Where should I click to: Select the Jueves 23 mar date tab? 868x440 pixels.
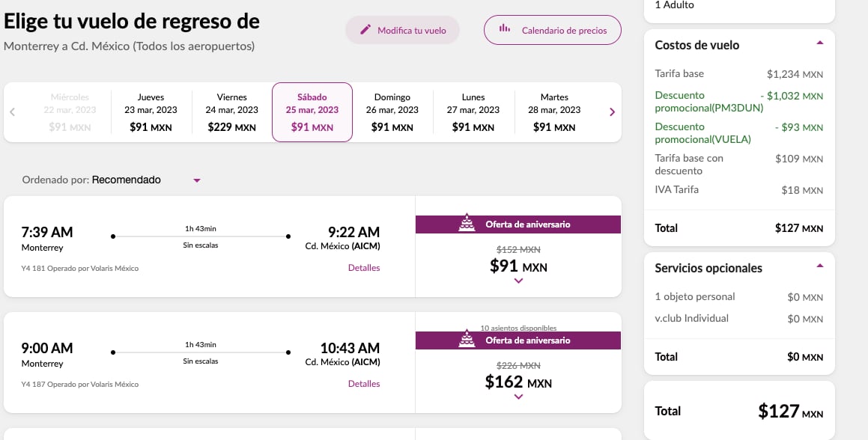tap(151, 112)
